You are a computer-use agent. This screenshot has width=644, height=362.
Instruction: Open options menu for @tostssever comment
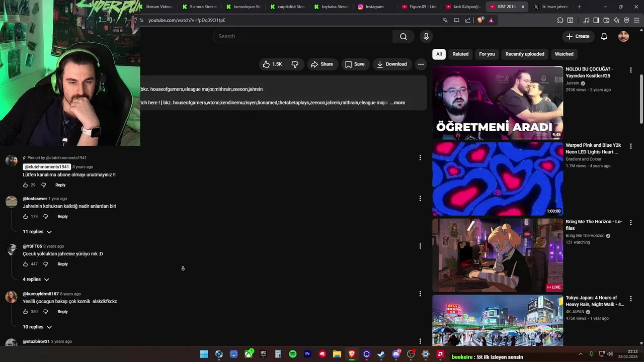[x=420, y=199]
